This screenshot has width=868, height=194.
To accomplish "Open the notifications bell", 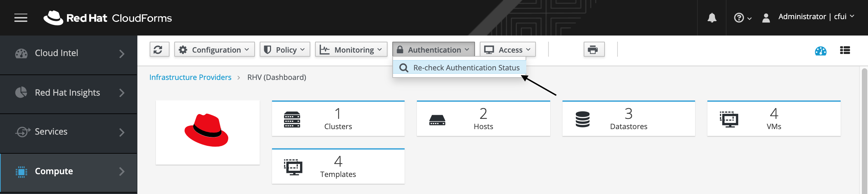I will click(x=712, y=18).
